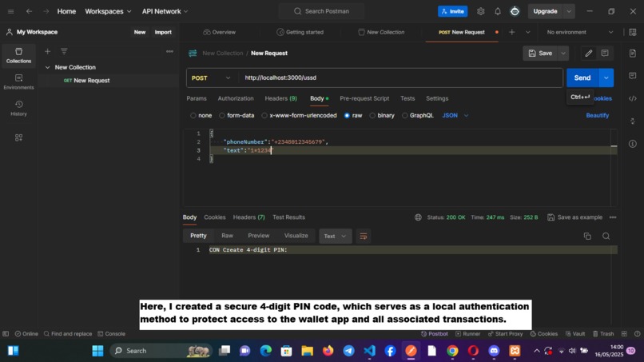Screen dimensions: 644x362
Task: Open the environment quick look icon
Action: point(633,32)
